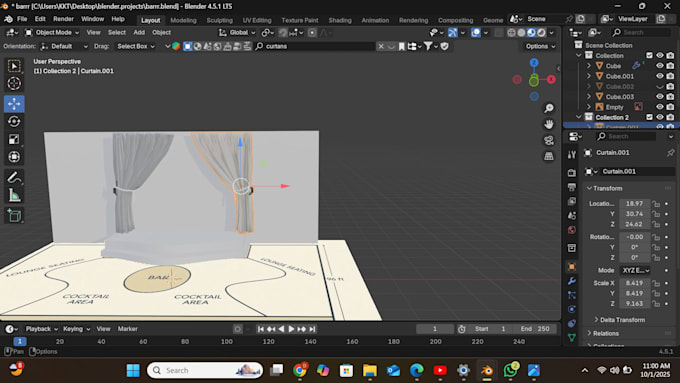The image size is (680, 383).
Task: Click the End frame 250 field
Action: pos(536,329)
